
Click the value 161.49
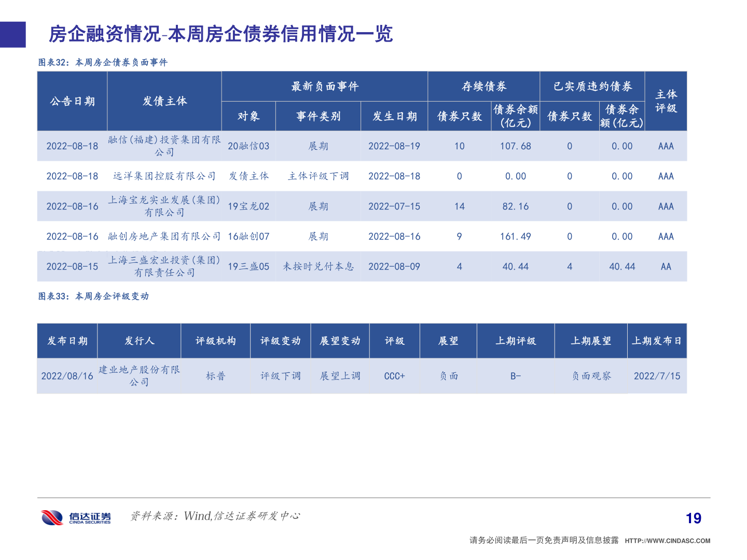pos(516,236)
